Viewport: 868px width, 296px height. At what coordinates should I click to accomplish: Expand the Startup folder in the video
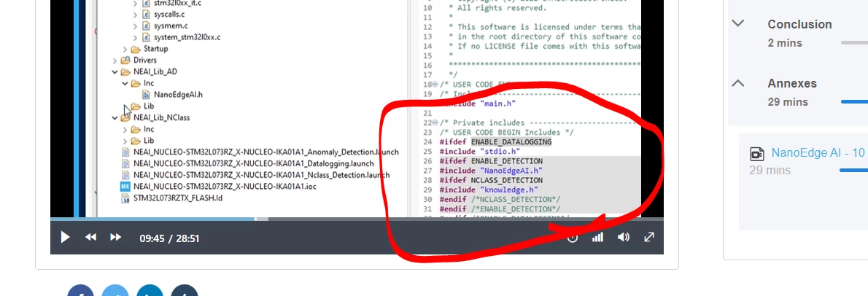tap(125, 49)
